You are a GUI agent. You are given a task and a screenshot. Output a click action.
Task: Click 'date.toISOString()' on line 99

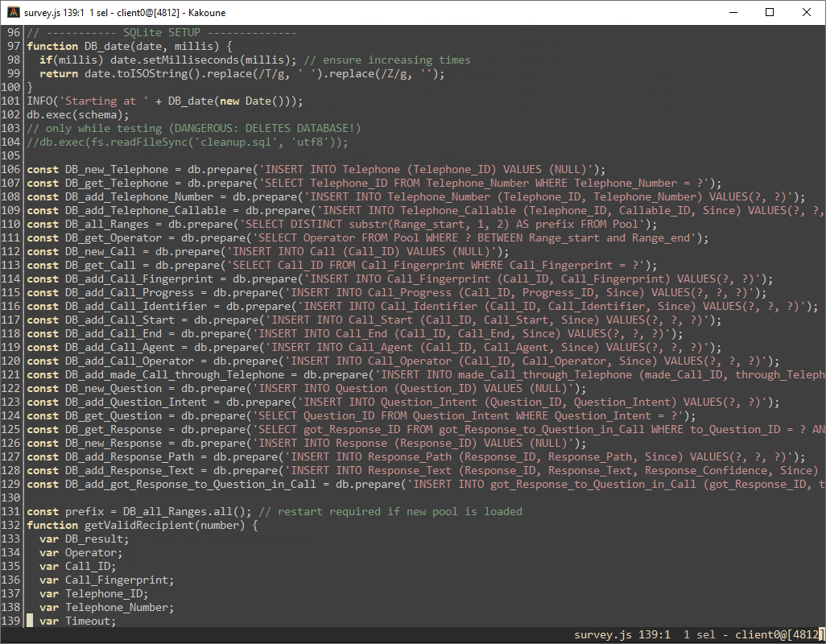142,74
